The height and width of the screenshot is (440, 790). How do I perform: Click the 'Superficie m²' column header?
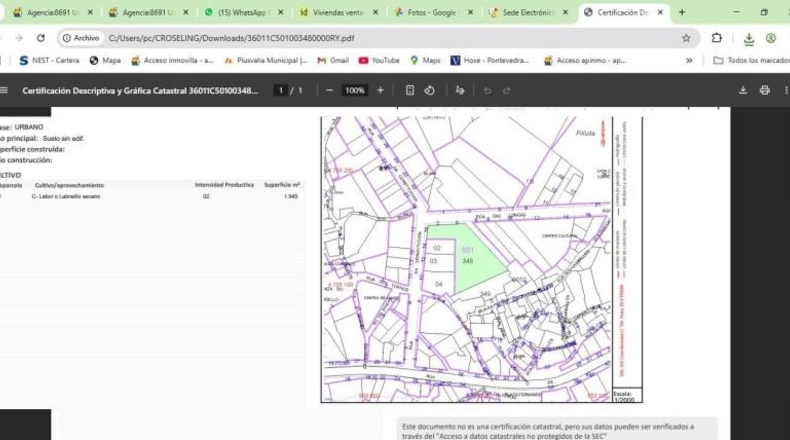click(x=282, y=185)
